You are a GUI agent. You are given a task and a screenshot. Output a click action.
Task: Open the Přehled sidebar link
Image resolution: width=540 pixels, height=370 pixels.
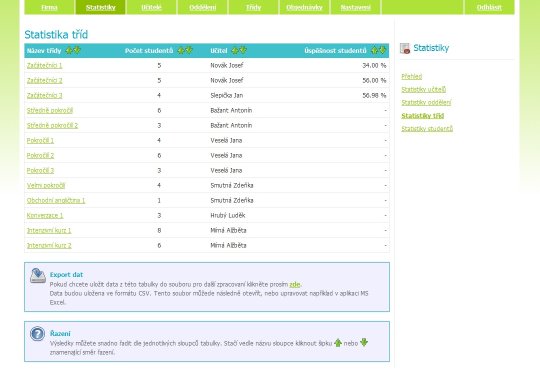(x=412, y=76)
